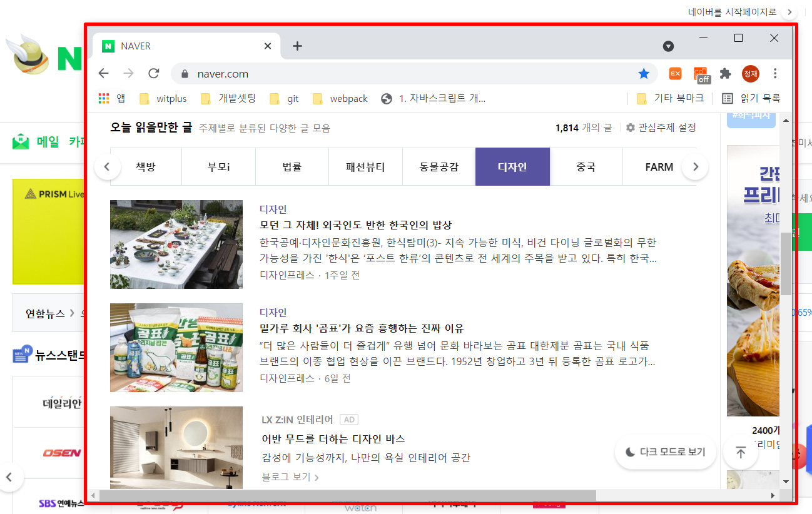Toggle the dark mode view button

pos(666,452)
